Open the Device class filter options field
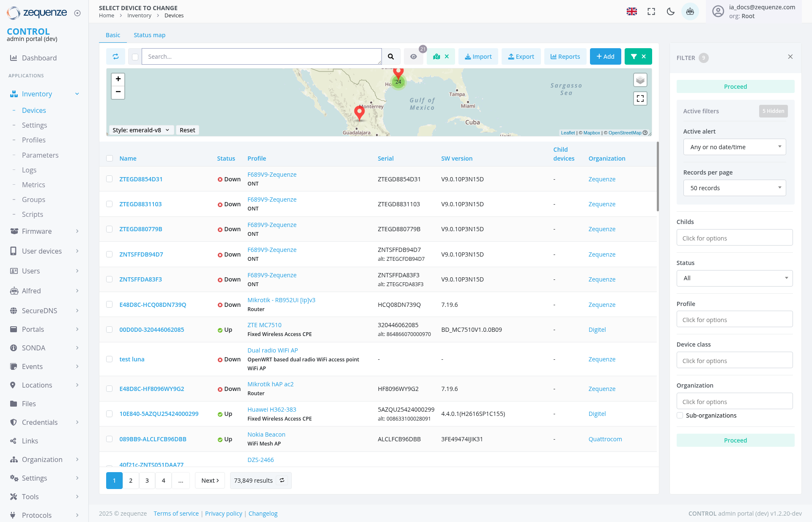This screenshot has width=812, height=522. [735, 360]
